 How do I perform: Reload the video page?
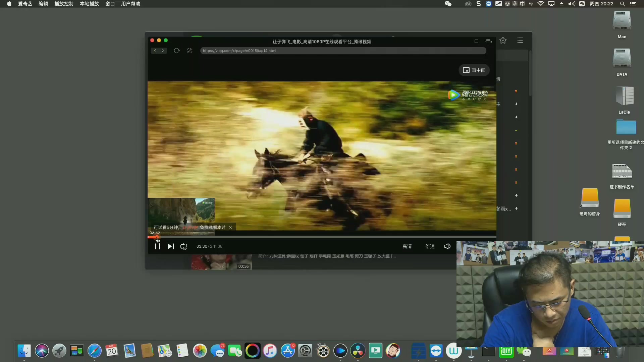tap(177, 51)
